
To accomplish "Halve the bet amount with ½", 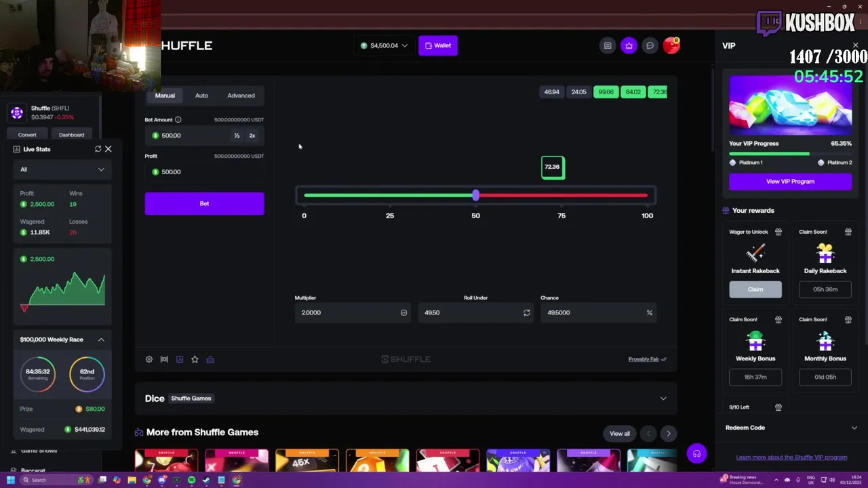I will coord(237,136).
